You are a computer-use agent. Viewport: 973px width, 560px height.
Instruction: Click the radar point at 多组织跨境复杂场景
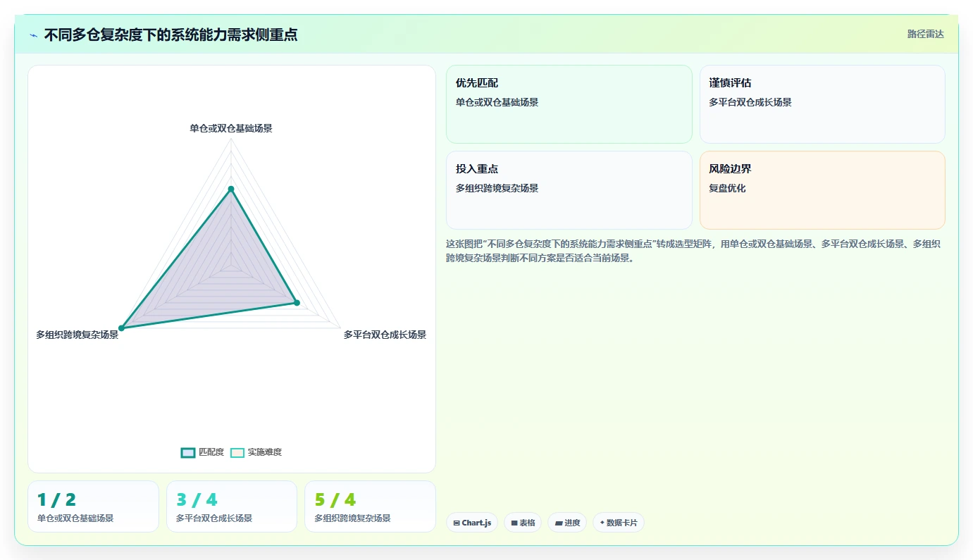[x=121, y=328]
